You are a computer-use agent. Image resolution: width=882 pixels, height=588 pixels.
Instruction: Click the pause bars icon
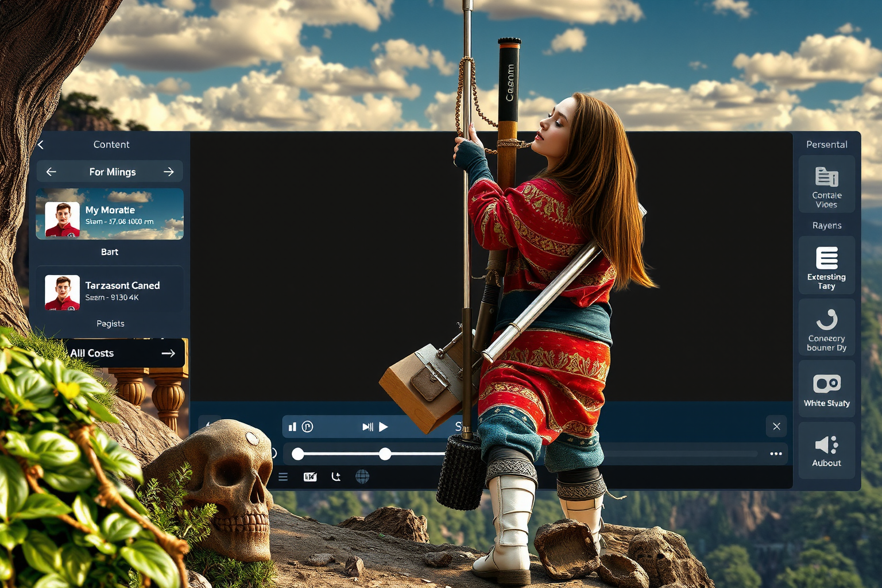coord(292,427)
